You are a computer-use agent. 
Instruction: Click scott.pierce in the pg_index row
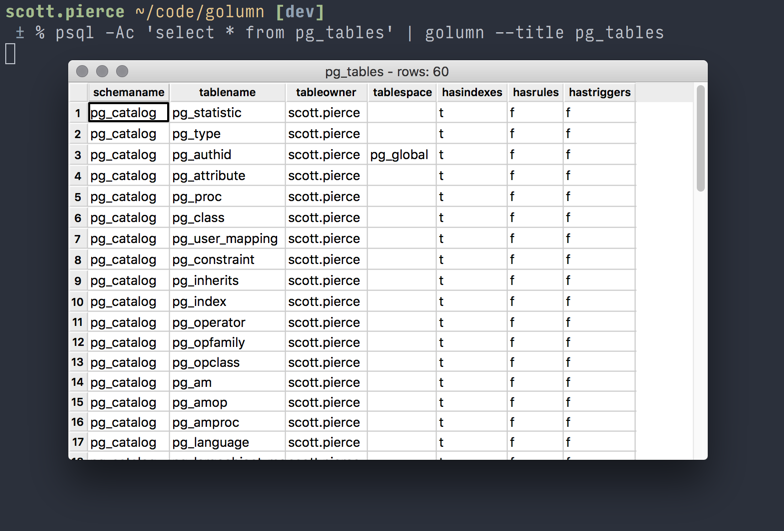(x=326, y=302)
